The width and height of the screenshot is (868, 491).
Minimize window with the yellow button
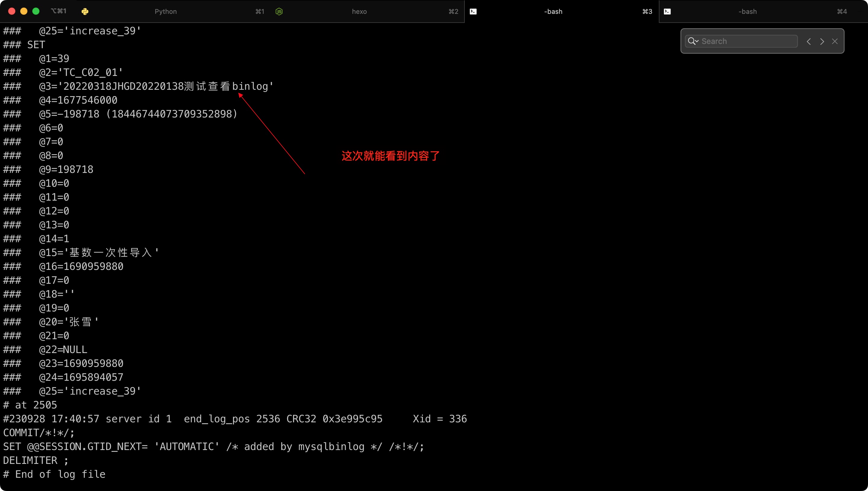24,11
